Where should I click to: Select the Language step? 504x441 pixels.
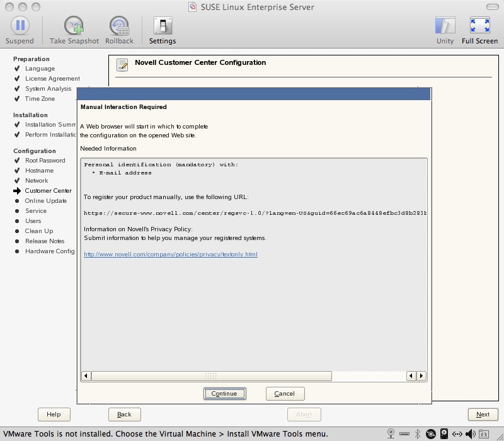coord(40,69)
